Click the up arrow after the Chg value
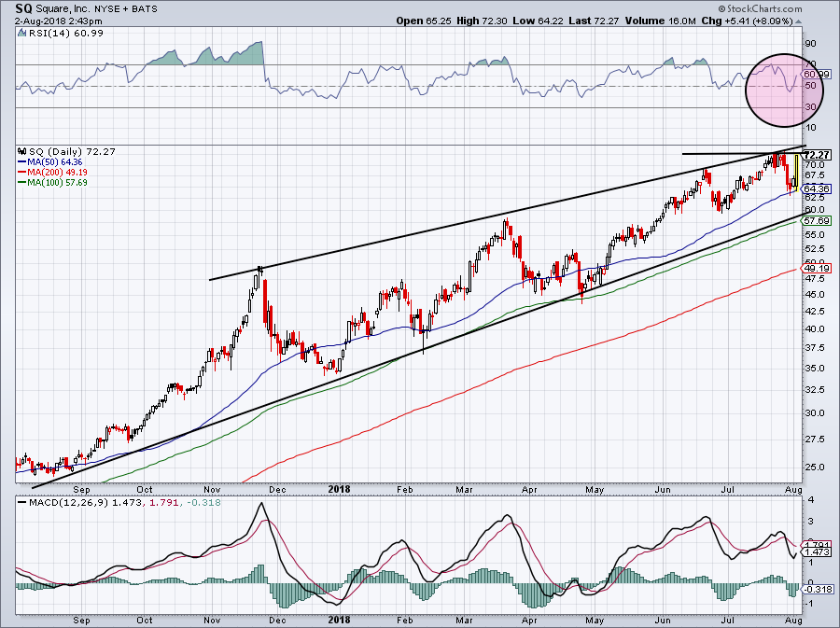This screenshot has width=840, height=628. click(x=799, y=22)
